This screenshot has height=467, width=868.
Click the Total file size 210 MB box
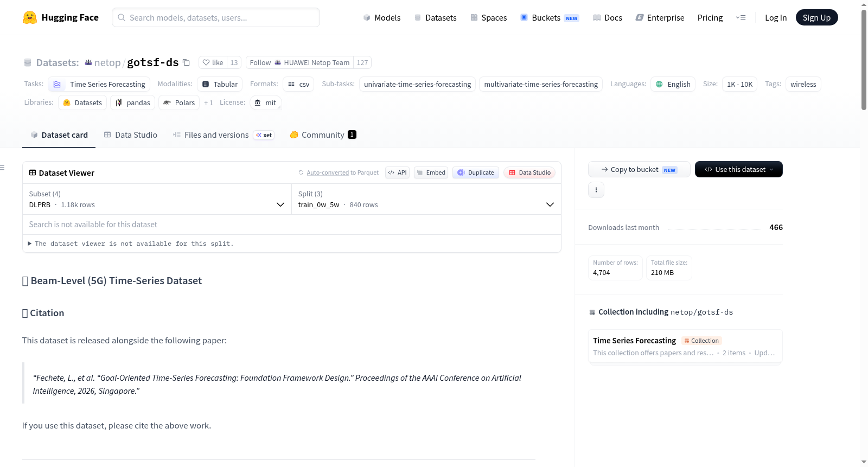[669, 268]
